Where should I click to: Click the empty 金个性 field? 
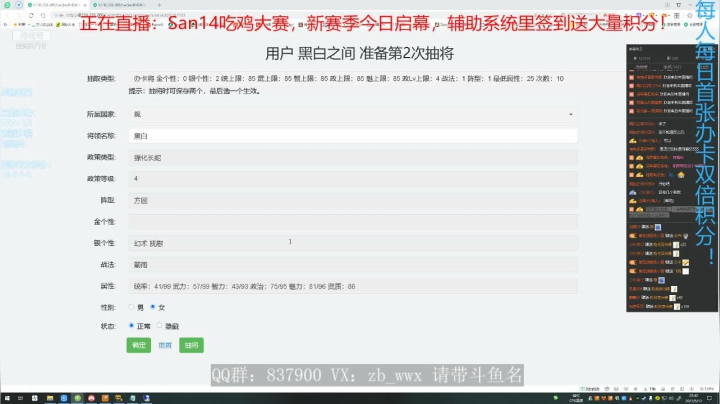353,222
